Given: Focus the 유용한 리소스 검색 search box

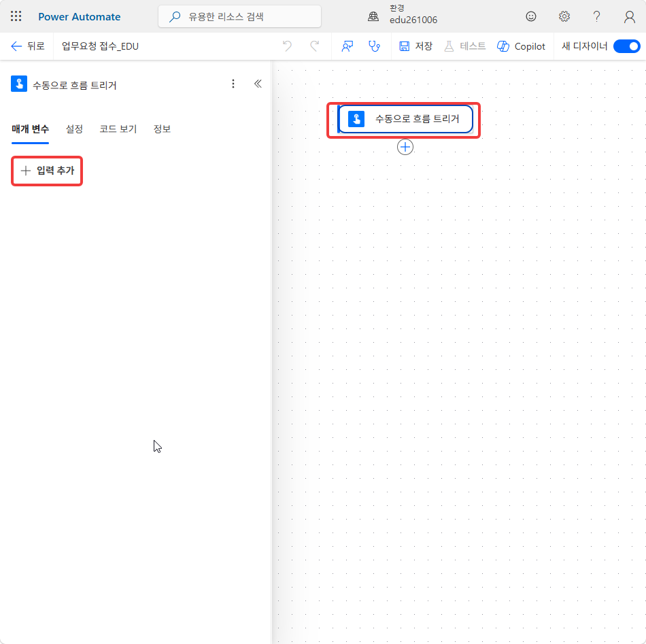Looking at the screenshot, I should [x=240, y=16].
